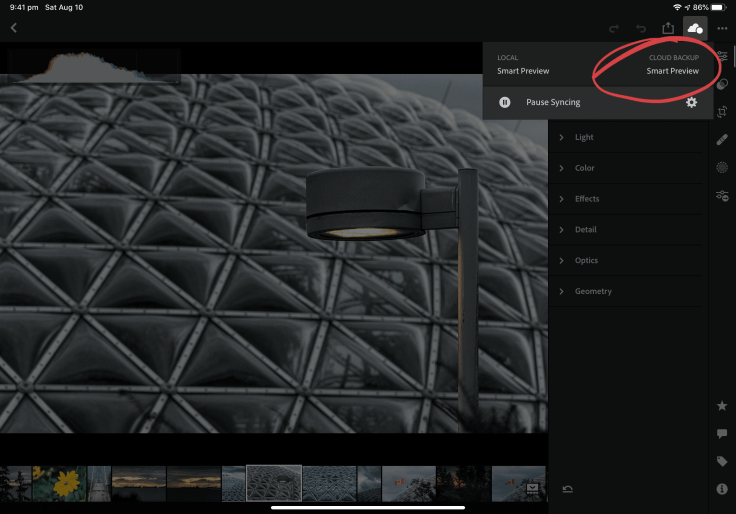Select the highlighted dome with lamp thumbnail
The height and width of the screenshot is (514, 736).
tap(274, 484)
